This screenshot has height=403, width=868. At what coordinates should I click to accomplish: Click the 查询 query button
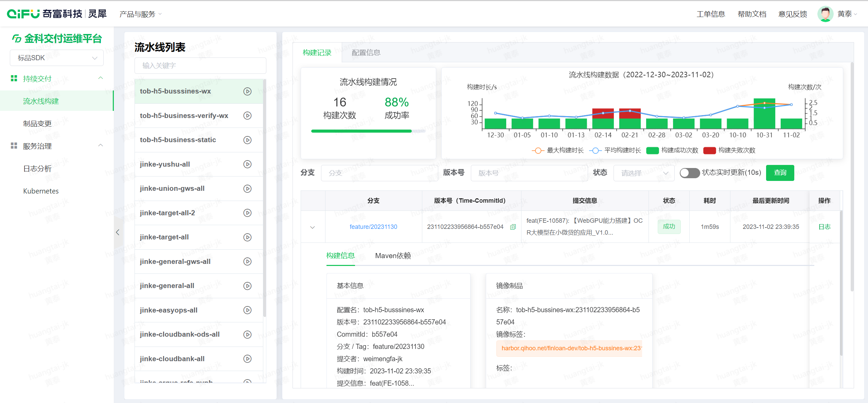tap(780, 173)
